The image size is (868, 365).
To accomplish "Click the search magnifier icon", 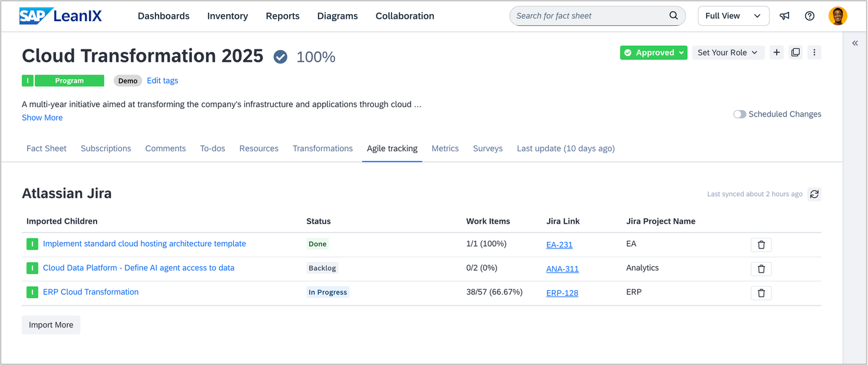I will click(674, 16).
